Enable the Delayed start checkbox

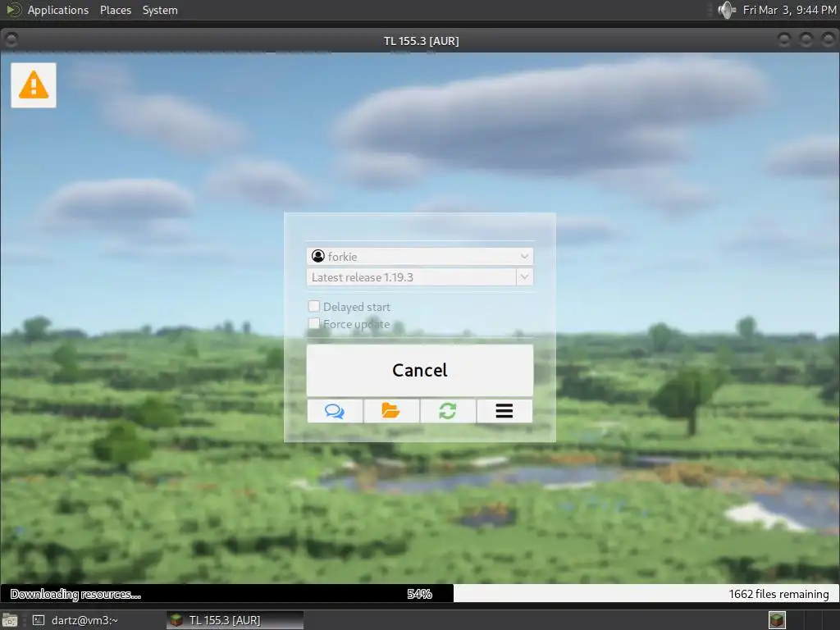click(x=314, y=306)
